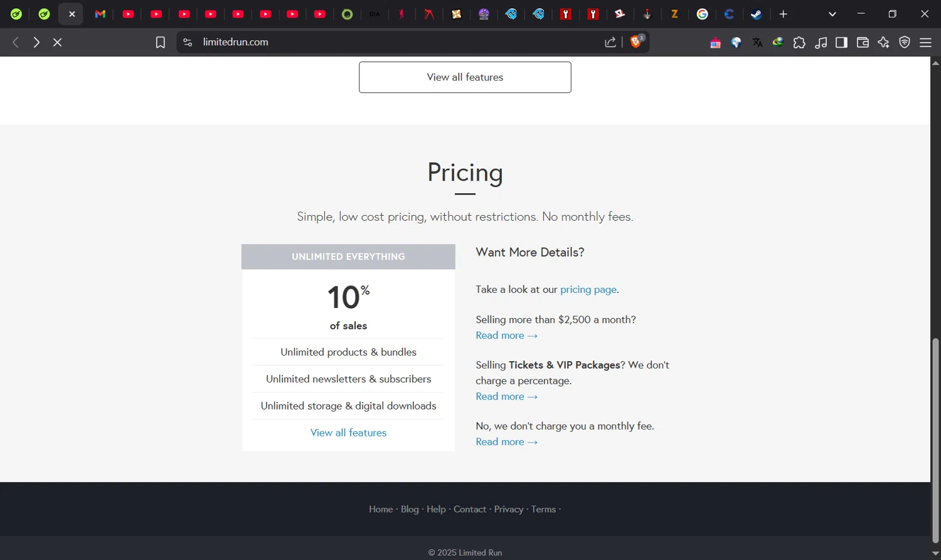
Task: Open the Contact link in the footer
Action: [x=469, y=509]
